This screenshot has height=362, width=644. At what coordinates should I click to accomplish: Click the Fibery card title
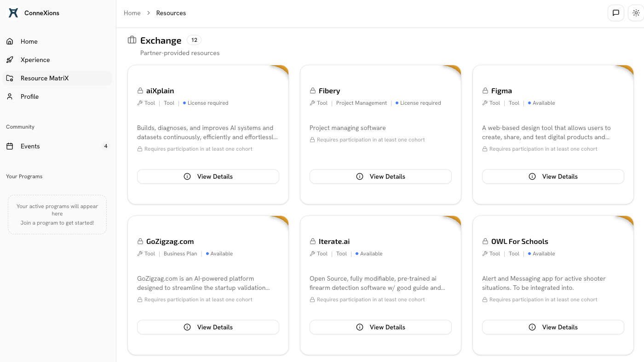click(329, 91)
